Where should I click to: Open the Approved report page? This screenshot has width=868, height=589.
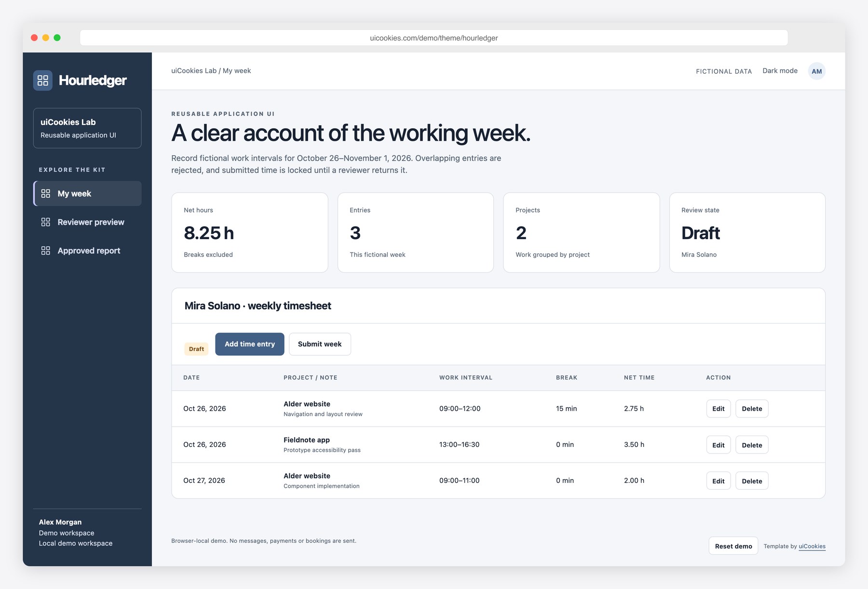tap(87, 251)
